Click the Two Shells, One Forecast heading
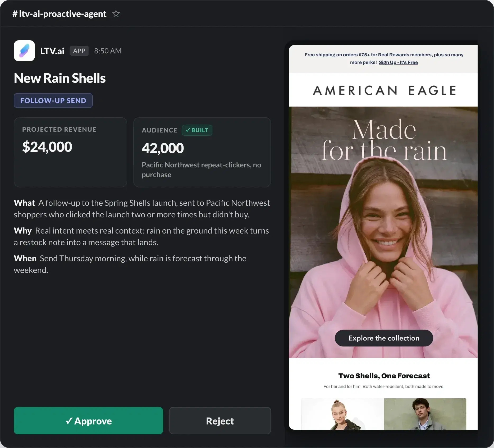Screen dimensions: 494x448 pos(384,376)
